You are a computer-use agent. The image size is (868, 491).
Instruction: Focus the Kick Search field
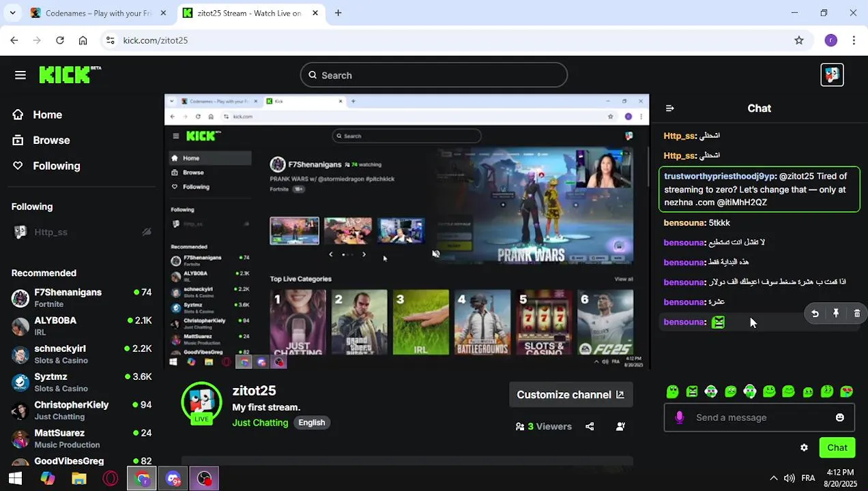[x=433, y=75]
